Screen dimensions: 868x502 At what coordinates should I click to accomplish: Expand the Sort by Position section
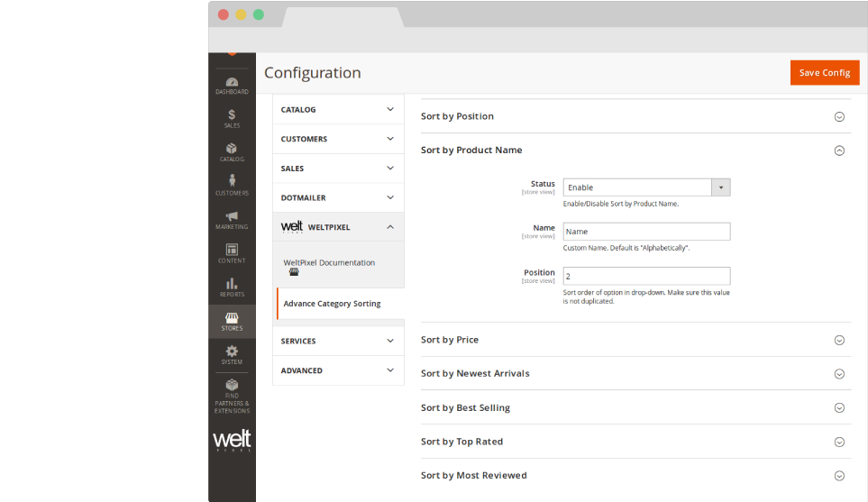(838, 116)
